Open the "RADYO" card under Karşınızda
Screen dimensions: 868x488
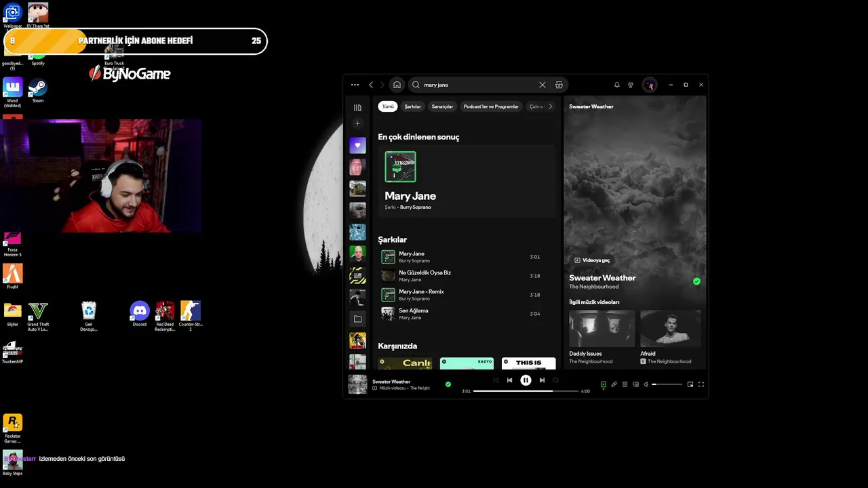click(467, 363)
